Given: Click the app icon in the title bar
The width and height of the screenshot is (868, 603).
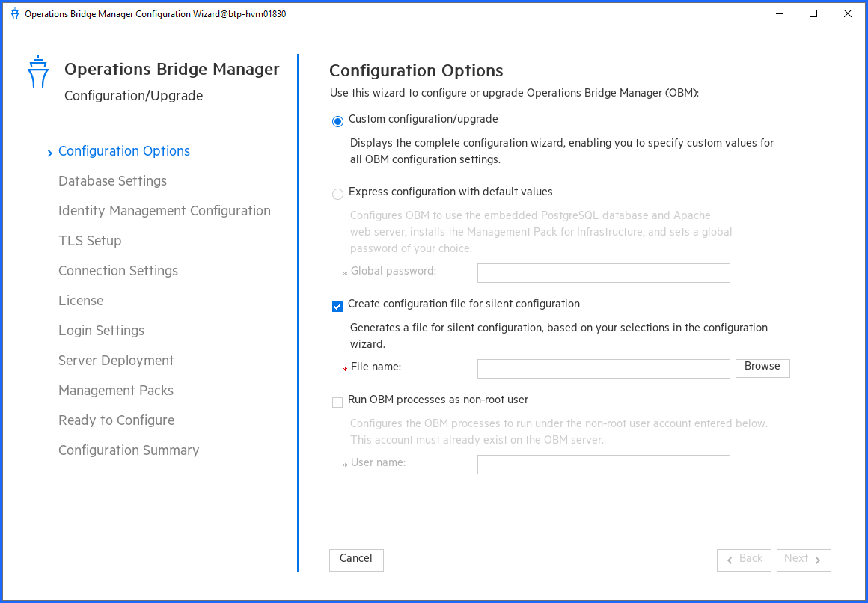Looking at the screenshot, I should pyautogui.click(x=14, y=13).
